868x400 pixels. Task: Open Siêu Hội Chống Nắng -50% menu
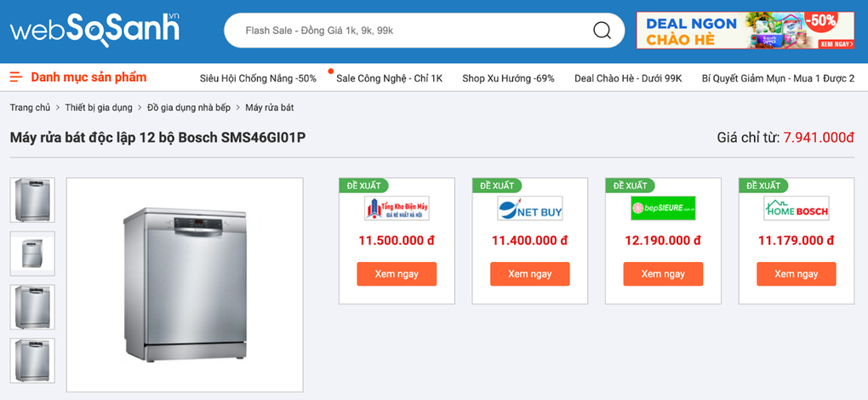(258, 78)
